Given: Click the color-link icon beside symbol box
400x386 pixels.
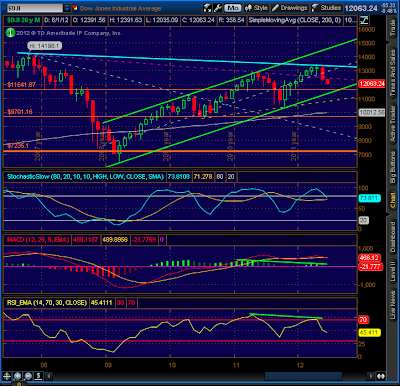Looking at the screenshot, I should (75, 8).
